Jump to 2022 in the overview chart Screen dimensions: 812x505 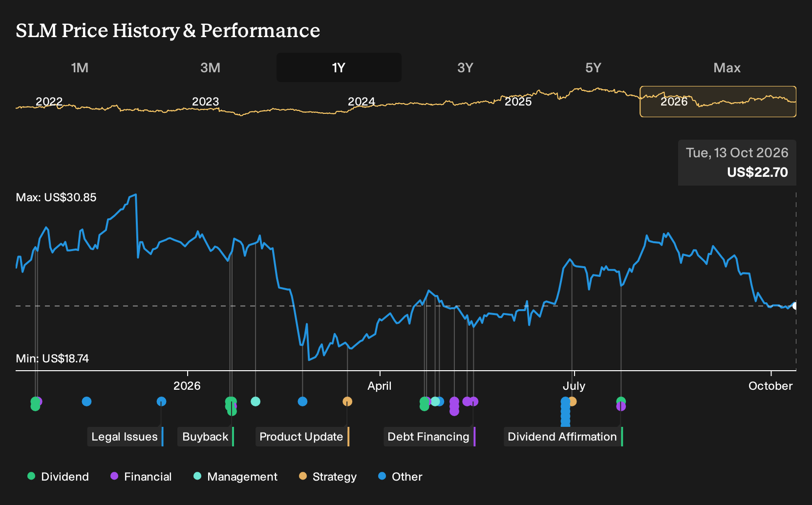coord(49,102)
